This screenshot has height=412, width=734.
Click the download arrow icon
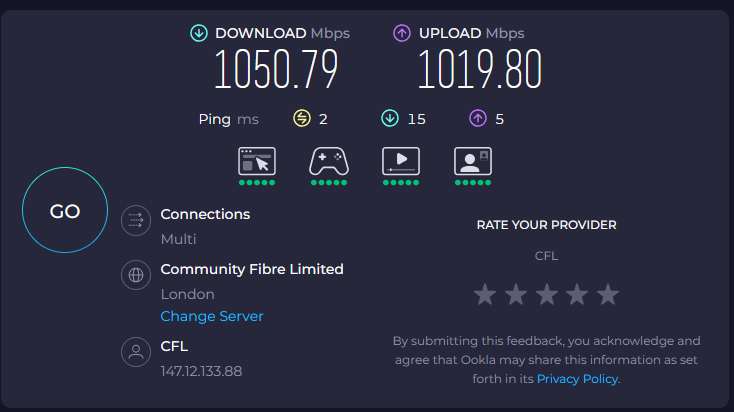coord(199,34)
